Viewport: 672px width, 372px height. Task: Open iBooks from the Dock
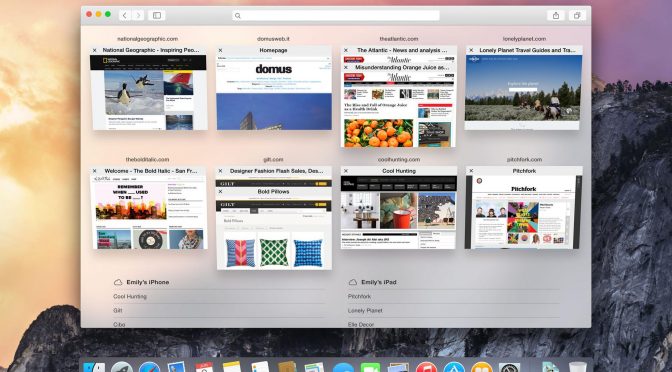click(482, 368)
